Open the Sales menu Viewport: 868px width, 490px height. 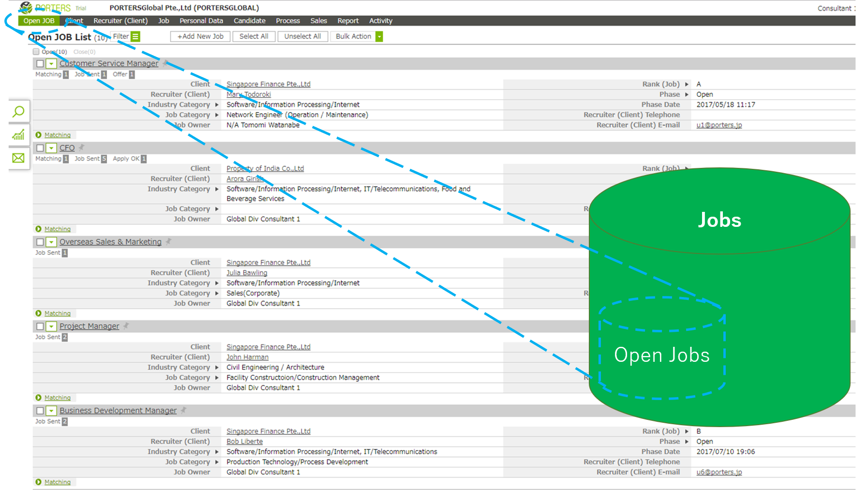point(319,21)
